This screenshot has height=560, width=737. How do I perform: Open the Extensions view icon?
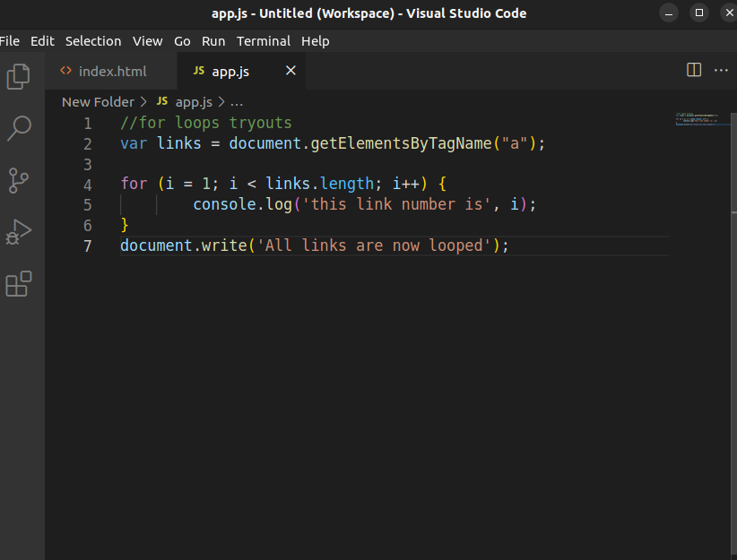click(x=19, y=284)
